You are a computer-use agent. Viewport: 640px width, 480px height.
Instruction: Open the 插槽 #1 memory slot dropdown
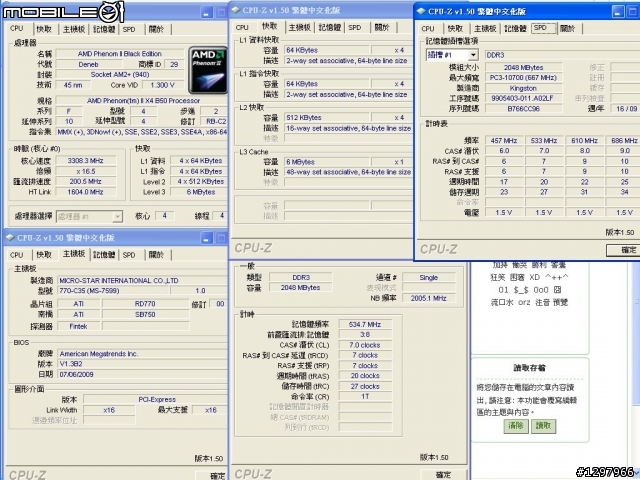473,55
